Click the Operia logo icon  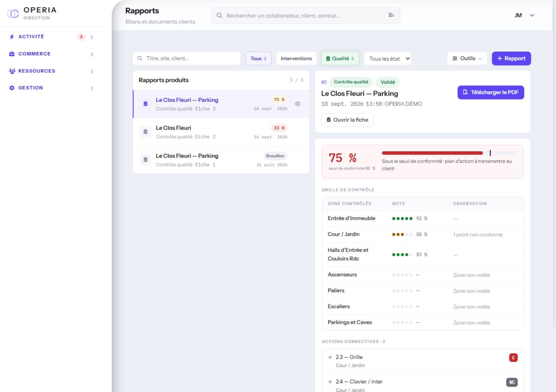click(x=13, y=14)
